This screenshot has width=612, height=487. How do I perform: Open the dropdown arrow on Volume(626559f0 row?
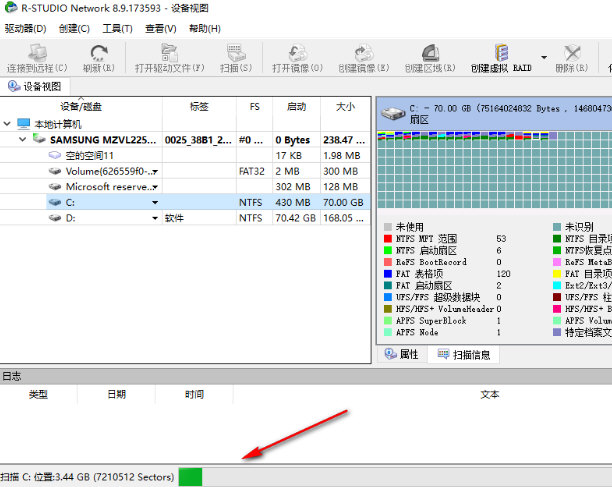155,171
